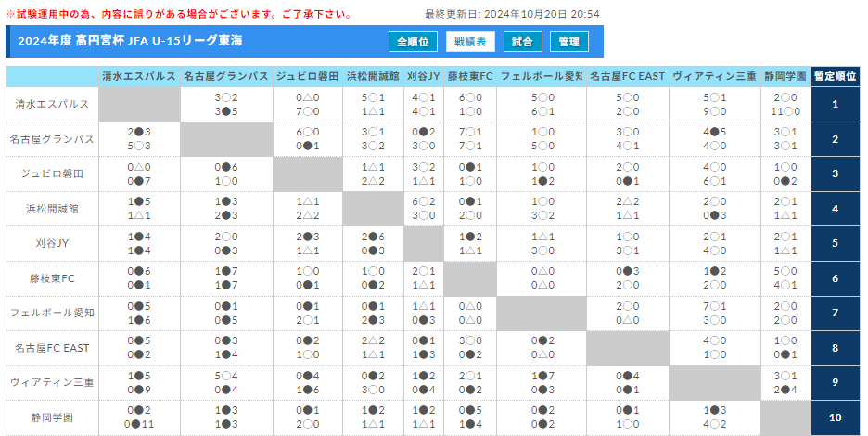Click 浜松開誠館 vs 刈谷JY result cell

424,209
